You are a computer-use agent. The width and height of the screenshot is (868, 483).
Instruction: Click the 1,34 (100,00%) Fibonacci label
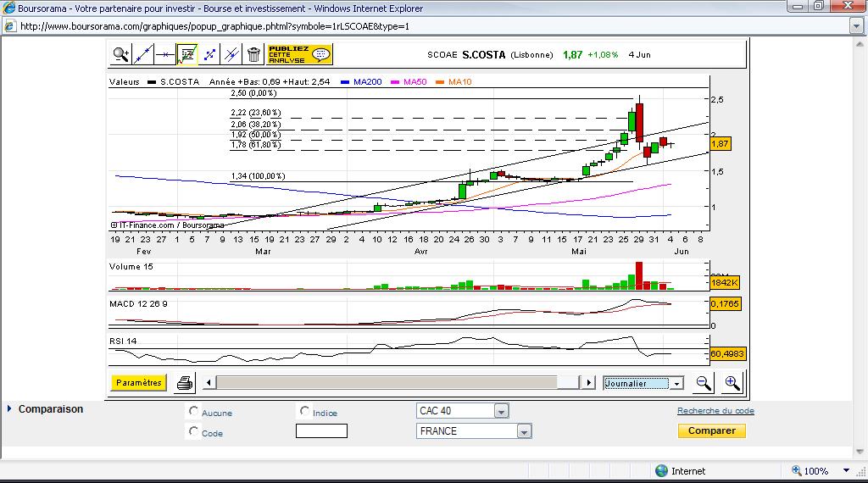point(258,176)
